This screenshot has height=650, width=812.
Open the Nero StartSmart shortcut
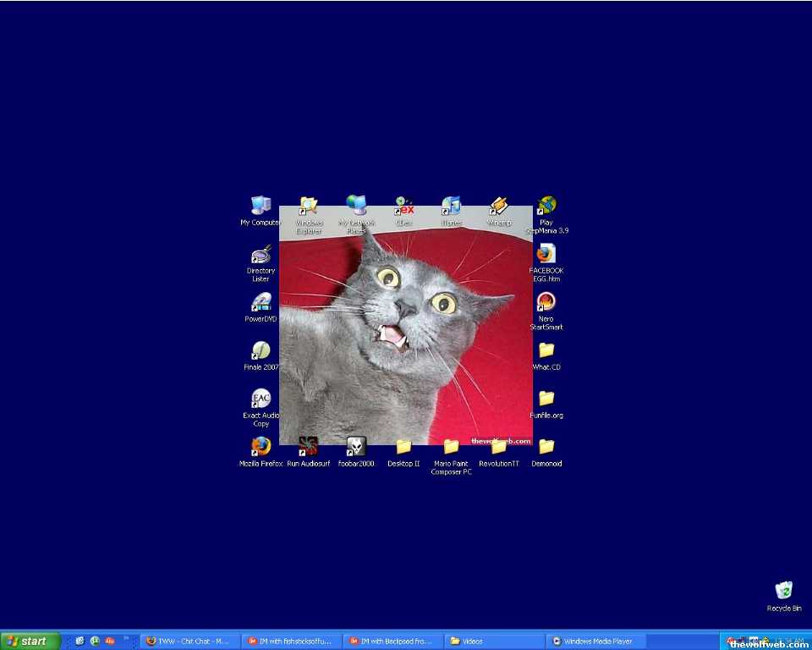546,302
